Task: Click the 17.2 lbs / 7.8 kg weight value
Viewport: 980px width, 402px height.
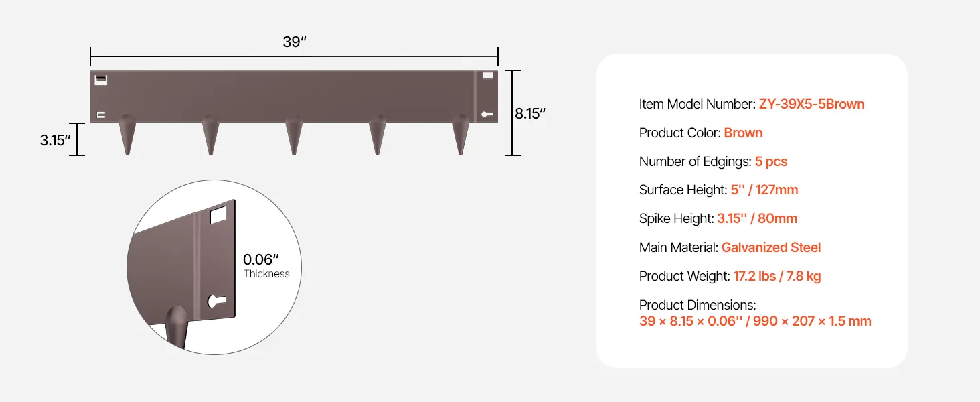Action: tap(777, 276)
